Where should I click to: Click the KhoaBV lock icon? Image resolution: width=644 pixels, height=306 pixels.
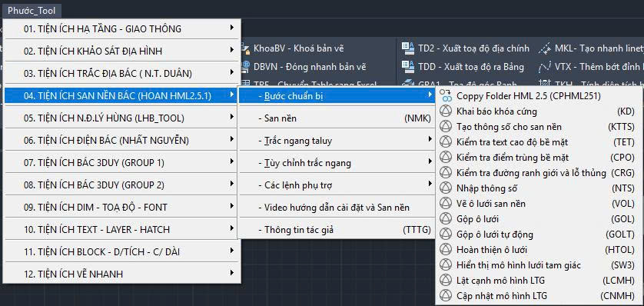coord(246,49)
